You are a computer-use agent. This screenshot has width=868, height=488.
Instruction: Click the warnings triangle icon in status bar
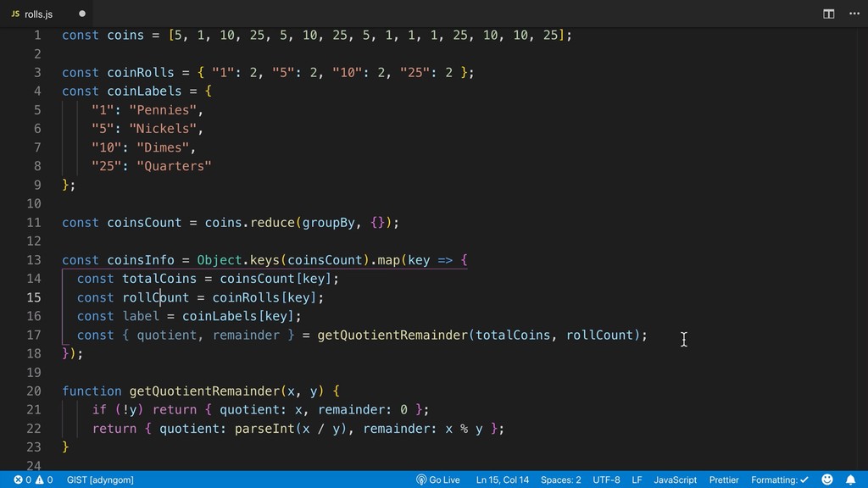39,480
